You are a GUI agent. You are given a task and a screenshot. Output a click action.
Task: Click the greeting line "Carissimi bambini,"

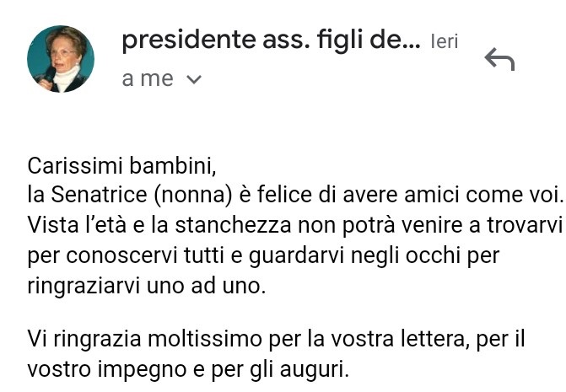pos(121,166)
